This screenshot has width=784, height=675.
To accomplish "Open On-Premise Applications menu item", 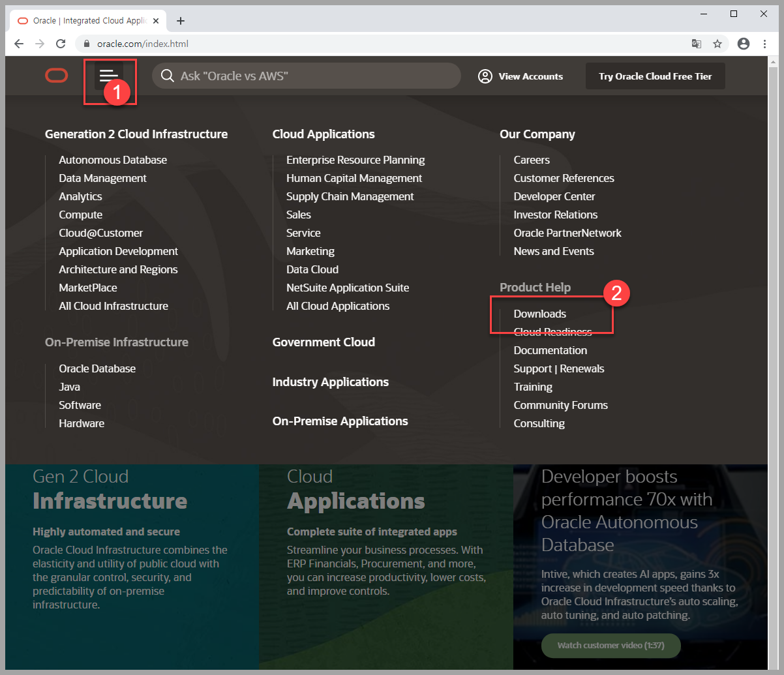I will (x=340, y=421).
